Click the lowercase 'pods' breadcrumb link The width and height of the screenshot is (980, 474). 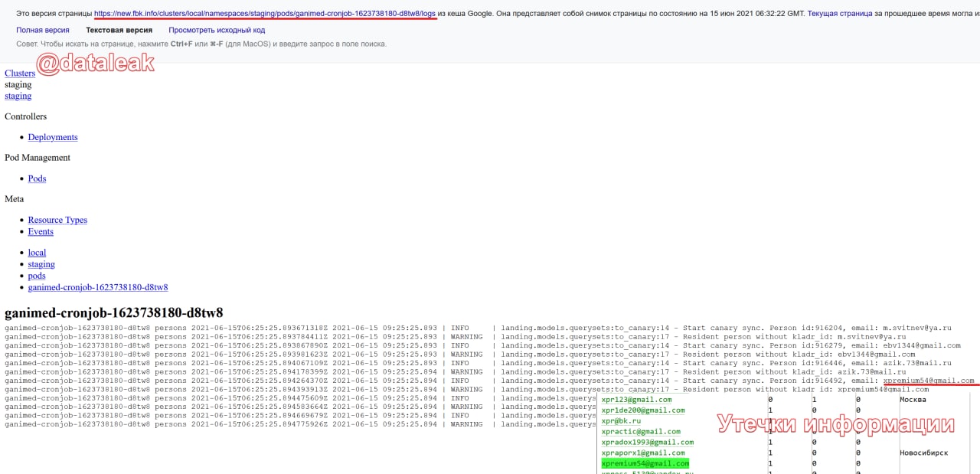pos(37,276)
